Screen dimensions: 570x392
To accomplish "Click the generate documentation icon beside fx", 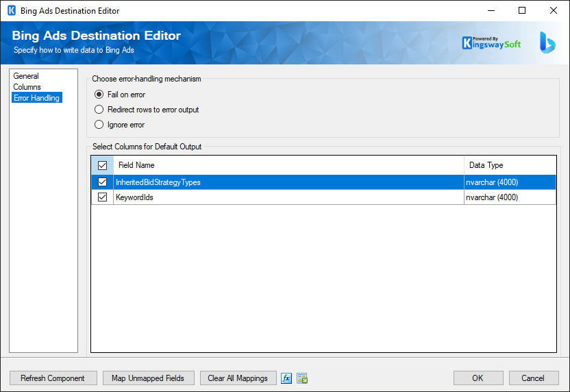I will 302,378.
